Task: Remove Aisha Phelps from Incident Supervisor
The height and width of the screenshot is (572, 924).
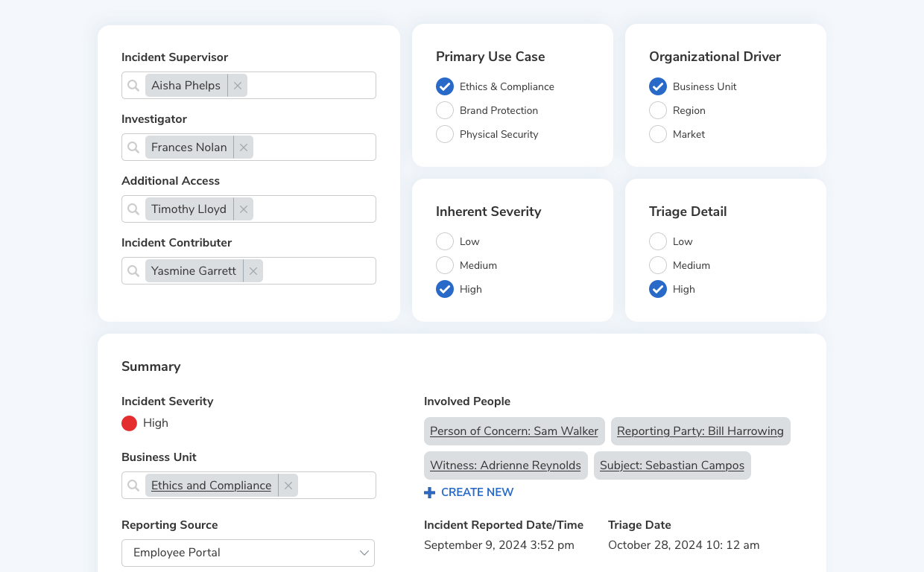Action: click(x=238, y=86)
